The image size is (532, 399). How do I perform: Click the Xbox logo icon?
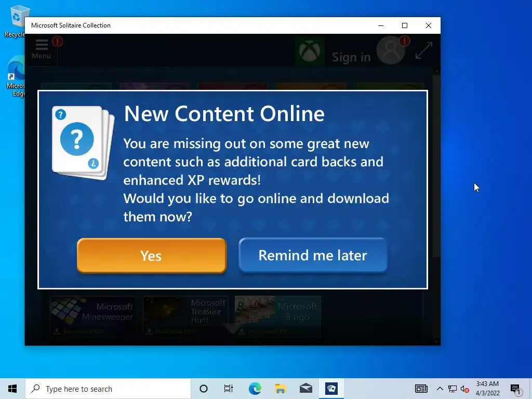(310, 51)
